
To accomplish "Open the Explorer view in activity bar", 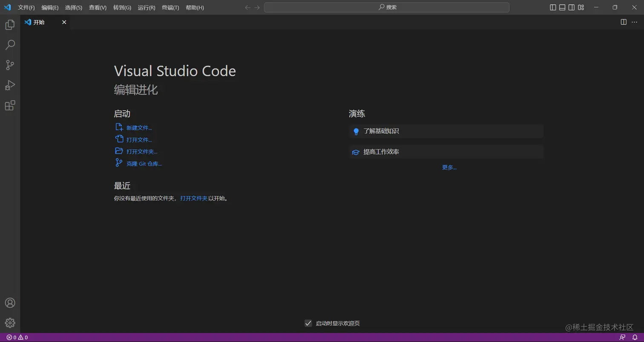I will click(10, 25).
